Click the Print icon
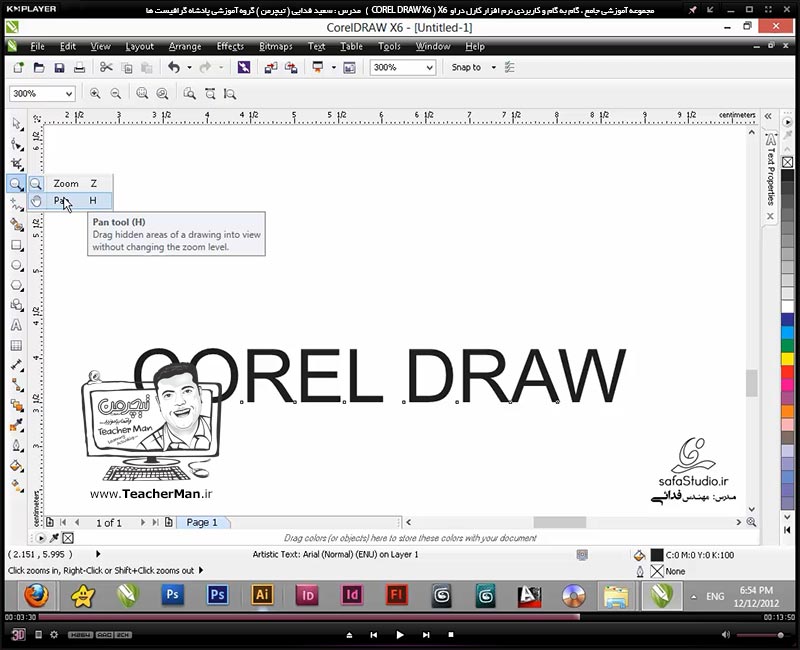Screen dimensions: 800x650 pyautogui.click(x=79, y=67)
